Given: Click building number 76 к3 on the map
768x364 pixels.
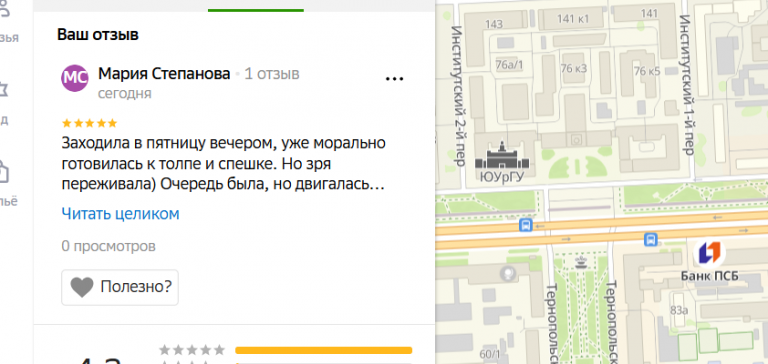Looking at the screenshot, I should [574, 69].
